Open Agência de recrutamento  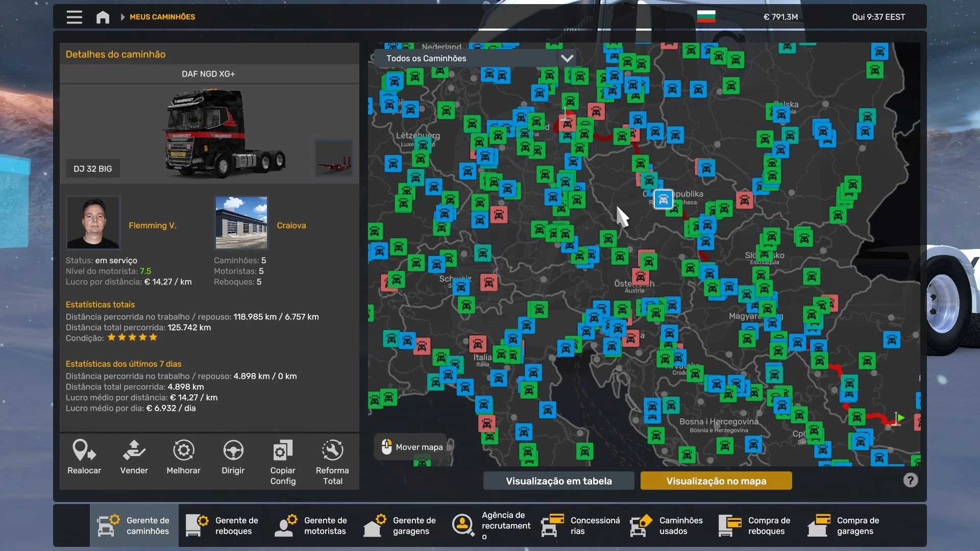(491, 525)
